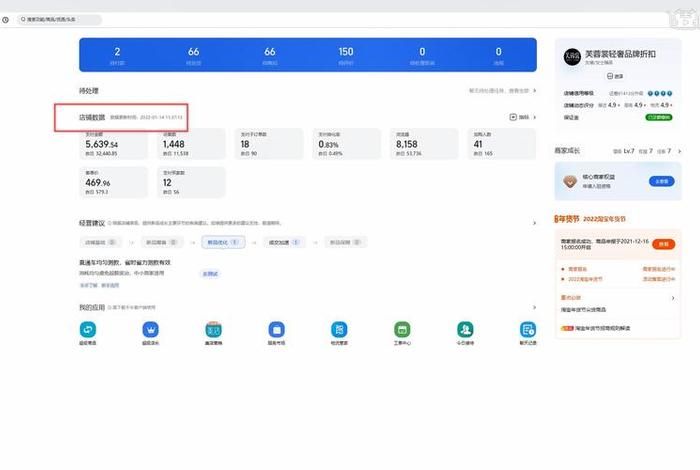700x470 pixels.
Task: Expand the 经营建议 section arrow
Action: click(534, 223)
